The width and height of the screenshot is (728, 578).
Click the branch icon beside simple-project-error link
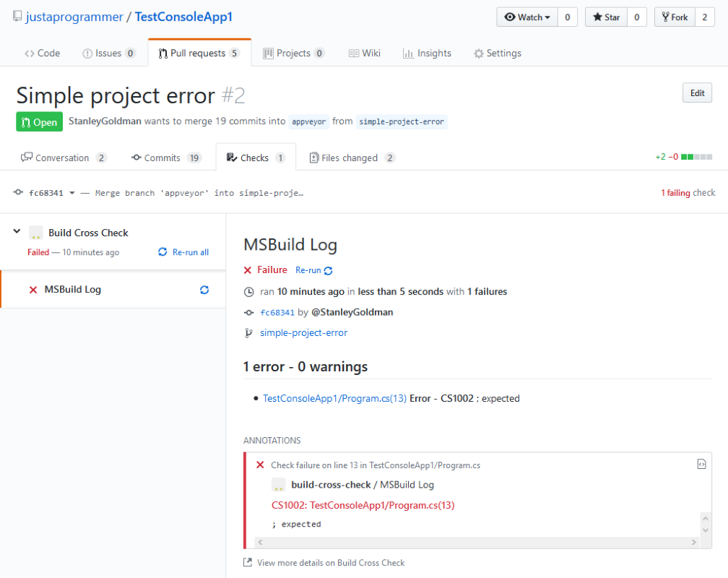tap(249, 332)
